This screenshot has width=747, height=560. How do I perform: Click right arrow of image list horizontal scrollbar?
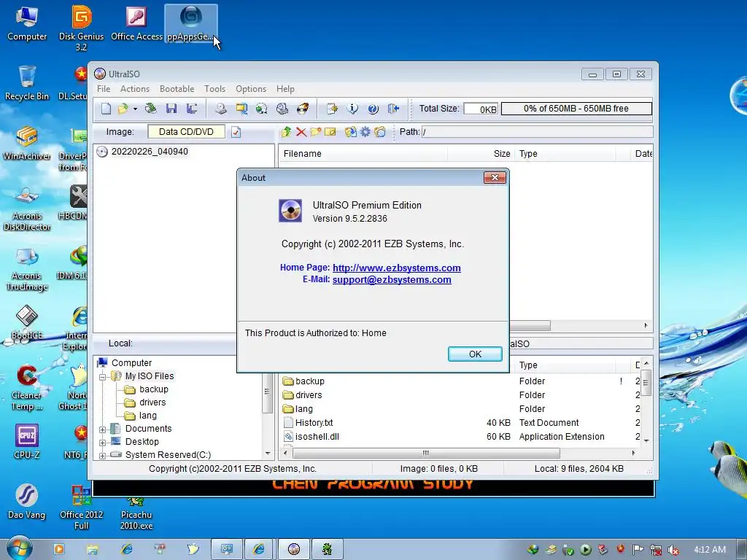(x=646, y=326)
